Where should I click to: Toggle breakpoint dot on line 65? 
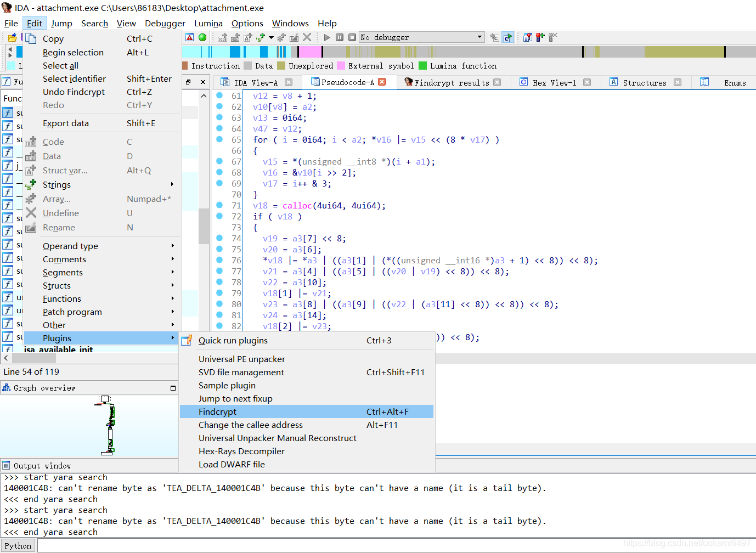coord(219,139)
